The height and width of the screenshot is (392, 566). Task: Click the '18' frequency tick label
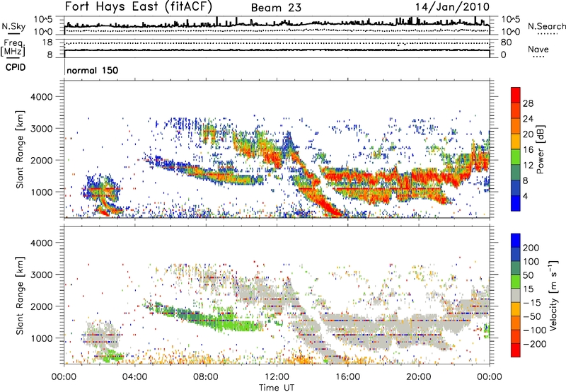pos(47,42)
